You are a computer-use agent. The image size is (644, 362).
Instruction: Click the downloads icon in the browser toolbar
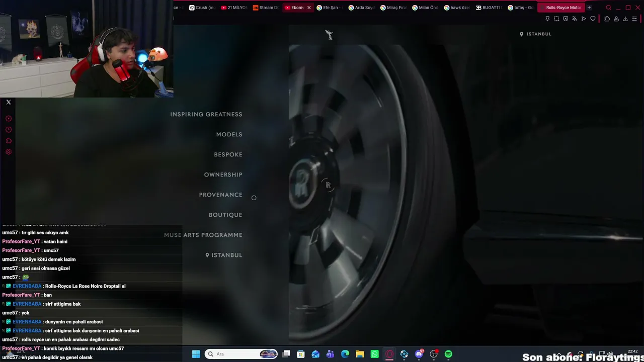tap(625, 19)
